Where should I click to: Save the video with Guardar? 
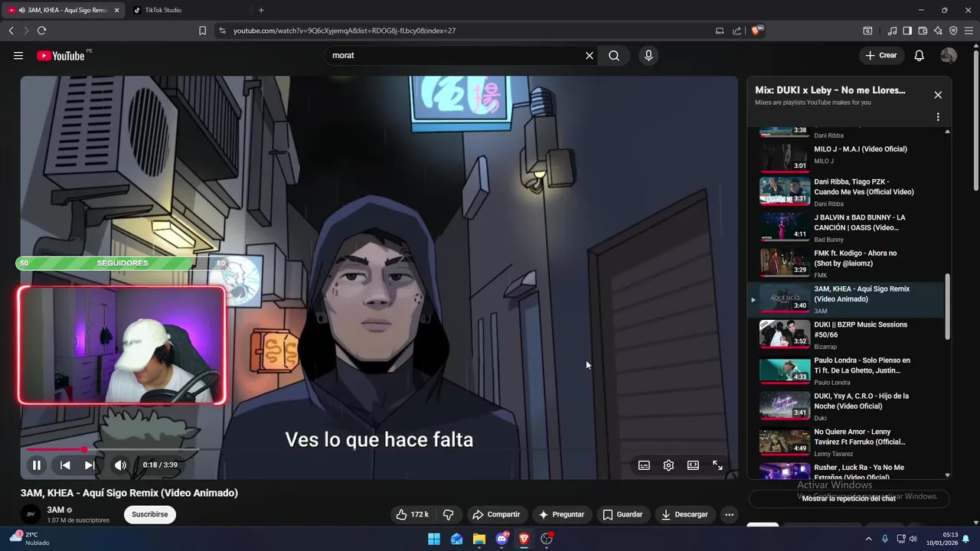(622, 515)
